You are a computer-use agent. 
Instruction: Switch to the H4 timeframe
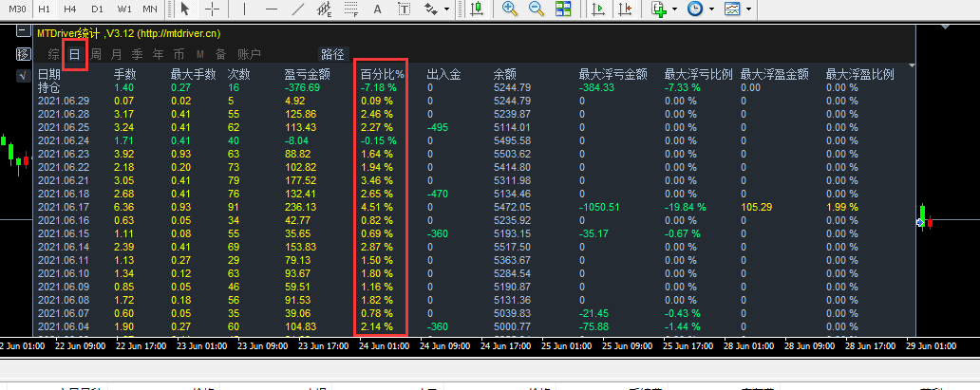point(70,9)
